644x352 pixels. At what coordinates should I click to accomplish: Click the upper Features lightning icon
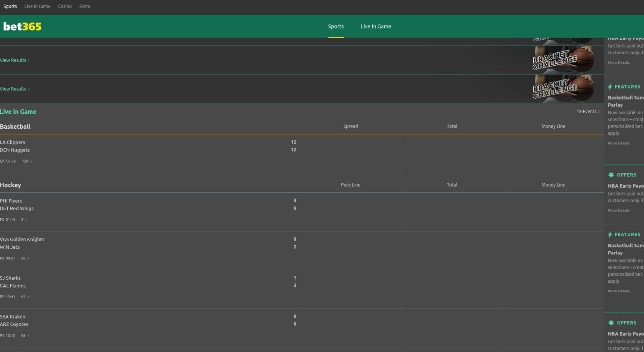(610, 87)
